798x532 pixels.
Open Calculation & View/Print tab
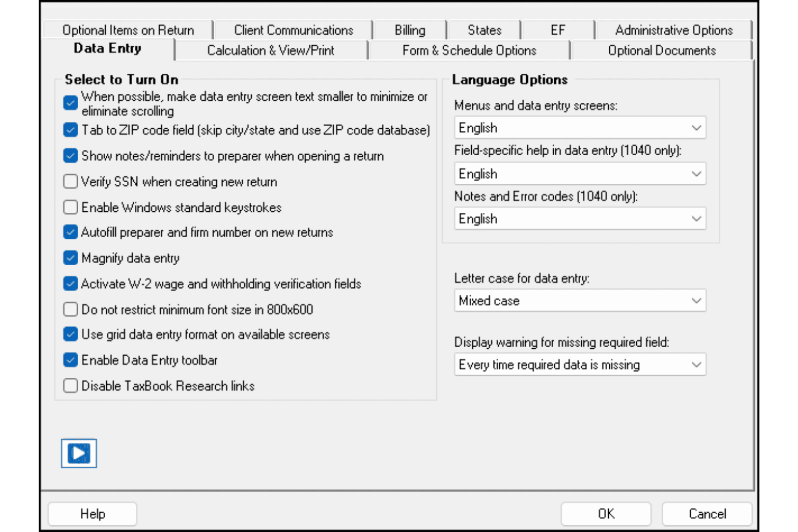271,51
